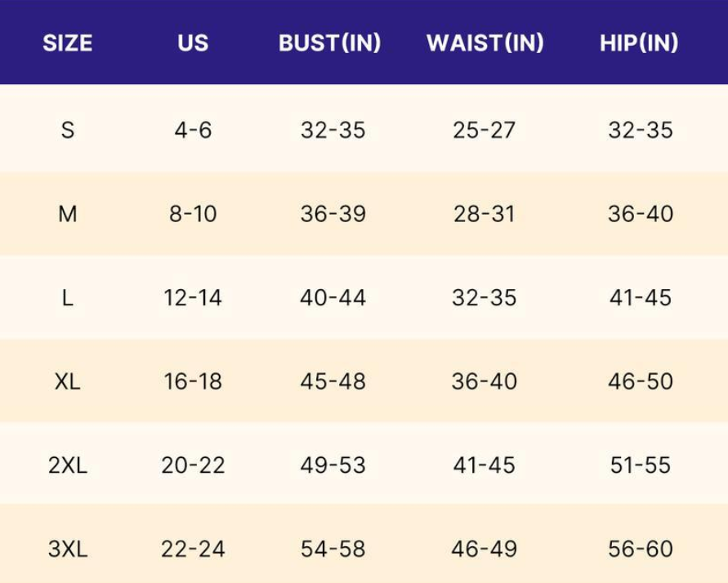Click the US column header
Viewport: 728px width, 583px height.
[x=193, y=43]
